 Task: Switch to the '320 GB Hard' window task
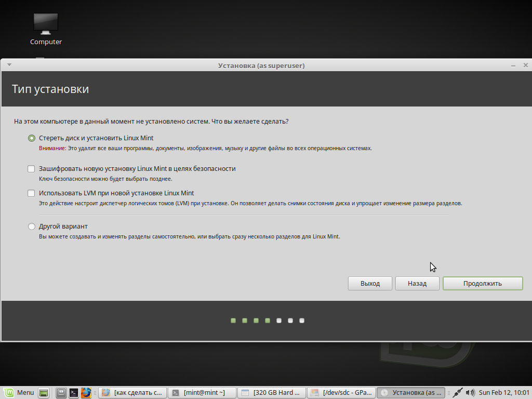point(272,393)
